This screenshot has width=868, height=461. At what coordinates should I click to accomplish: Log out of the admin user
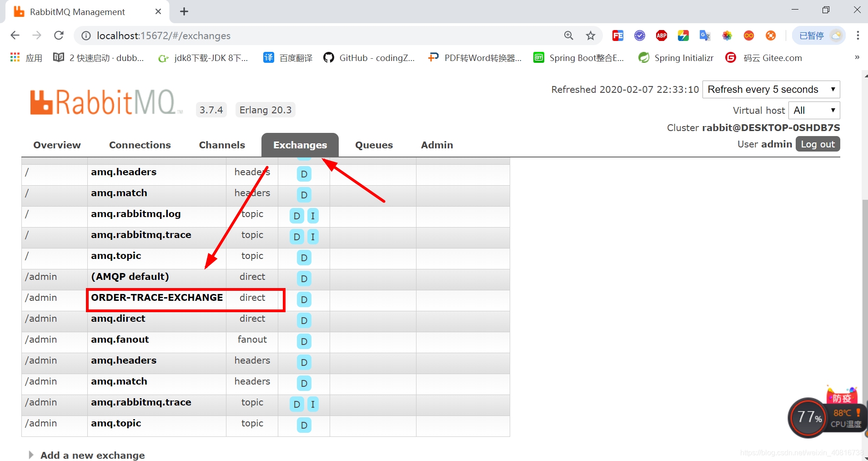(x=818, y=144)
